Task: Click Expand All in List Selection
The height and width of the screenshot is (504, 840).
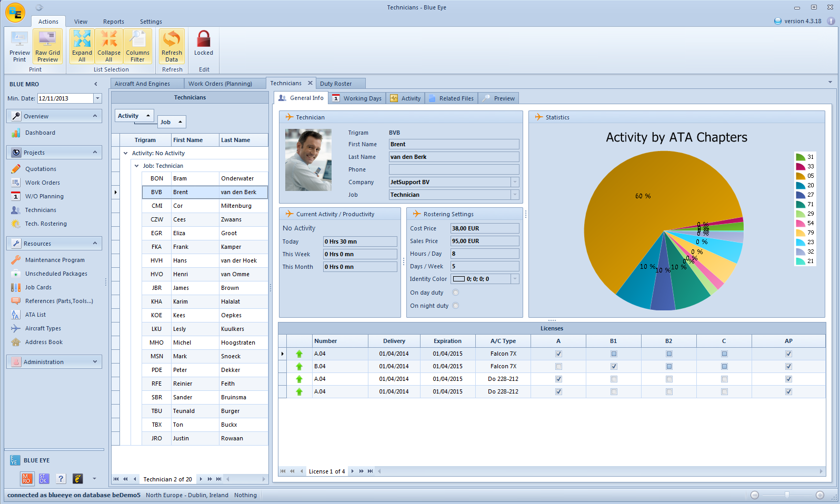Action: pyautogui.click(x=82, y=46)
